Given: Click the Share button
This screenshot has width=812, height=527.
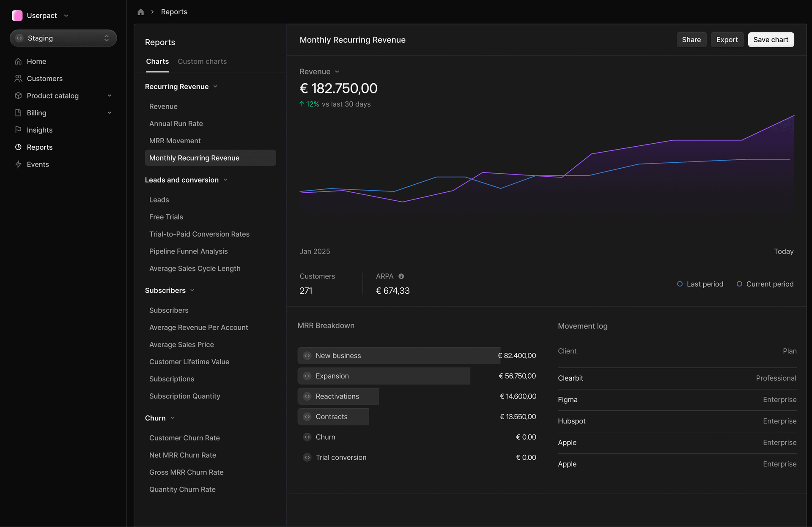Looking at the screenshot, I should pos(691,40).
